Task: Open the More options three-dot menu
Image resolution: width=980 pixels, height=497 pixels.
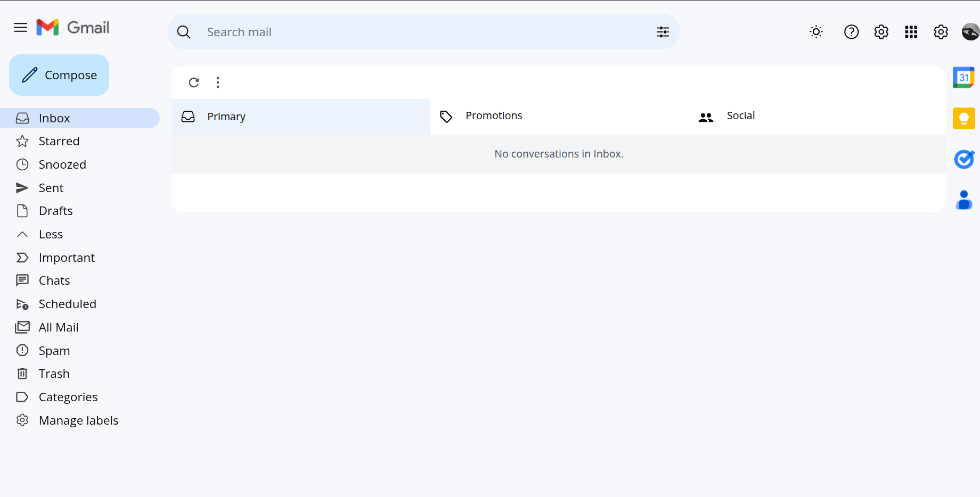Action: (x=217, y=82)
